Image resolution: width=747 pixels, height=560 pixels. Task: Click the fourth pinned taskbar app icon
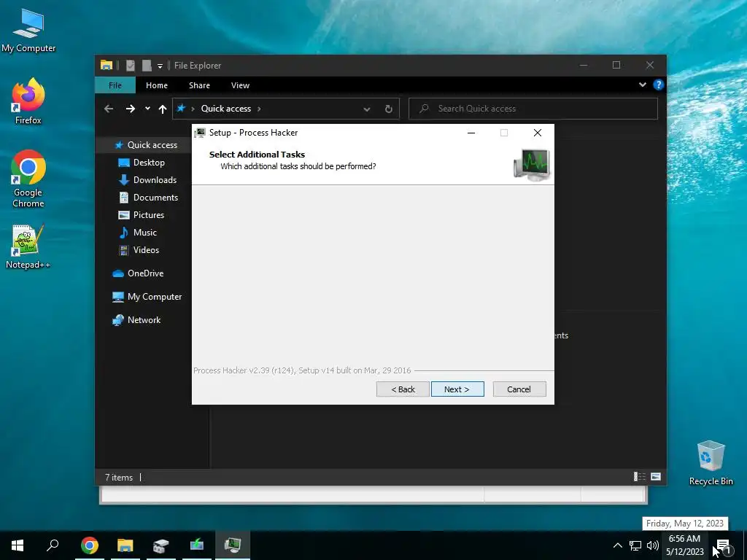point(197,545)
